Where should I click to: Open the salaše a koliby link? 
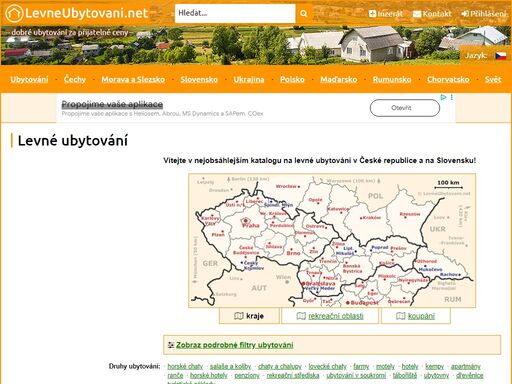click(230, 366)
